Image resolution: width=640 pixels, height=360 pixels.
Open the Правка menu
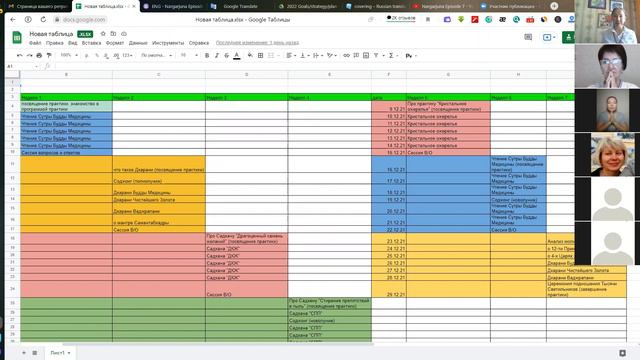pos(54,43)
